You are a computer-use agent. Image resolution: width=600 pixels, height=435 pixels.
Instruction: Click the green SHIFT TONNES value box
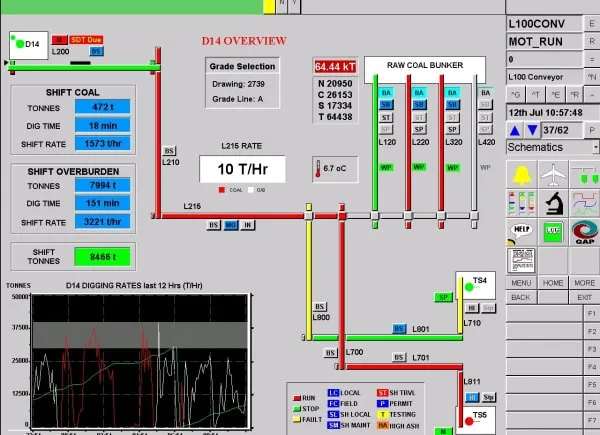click(102, 257)
